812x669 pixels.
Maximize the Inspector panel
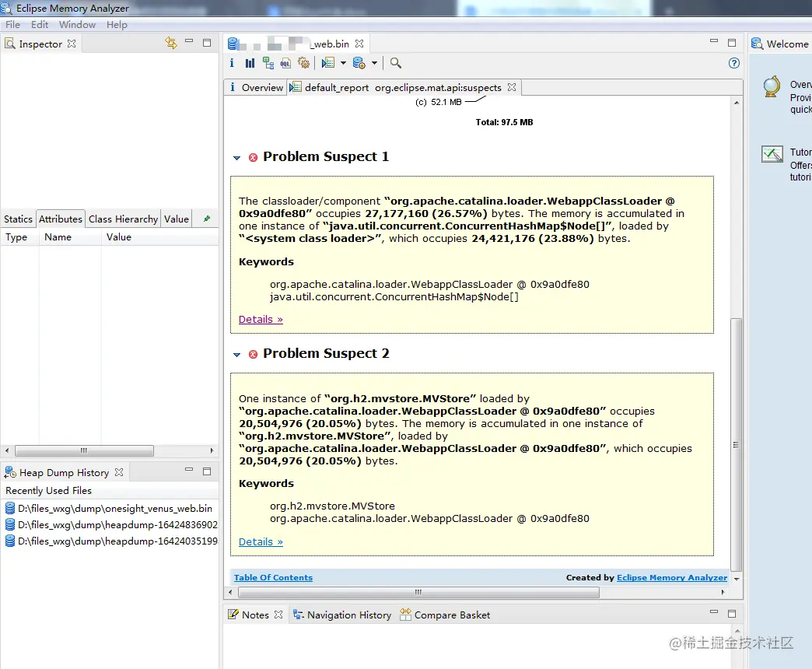point(207,43)
